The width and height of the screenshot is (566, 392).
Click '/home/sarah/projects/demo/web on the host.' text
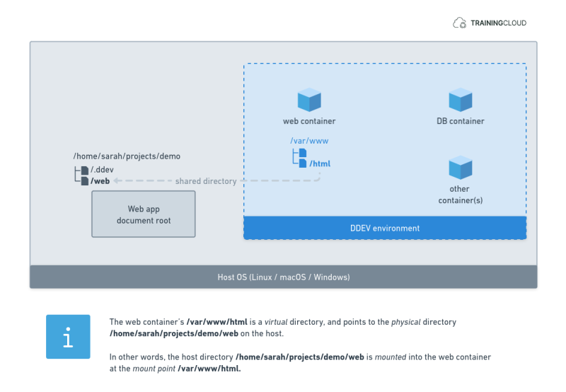click(x=197, y=333)
